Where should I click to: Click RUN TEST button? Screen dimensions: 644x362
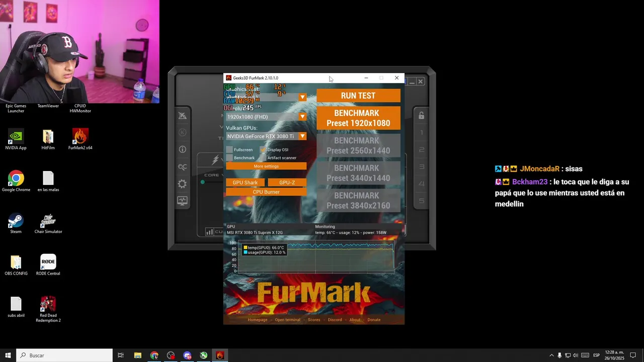(x=358, y=96)
